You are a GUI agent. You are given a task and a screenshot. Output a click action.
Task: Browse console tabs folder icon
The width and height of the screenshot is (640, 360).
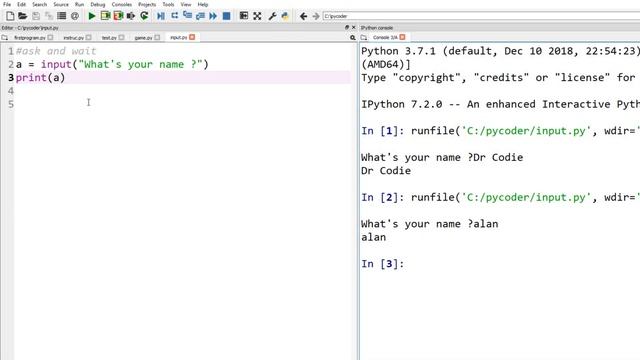click(364, 38)
